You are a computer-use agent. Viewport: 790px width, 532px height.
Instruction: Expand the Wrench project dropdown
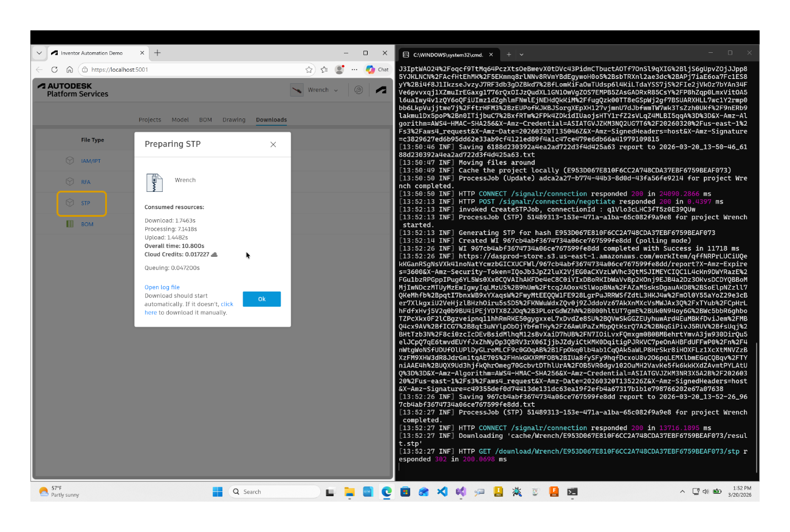(x=335, y=90)
